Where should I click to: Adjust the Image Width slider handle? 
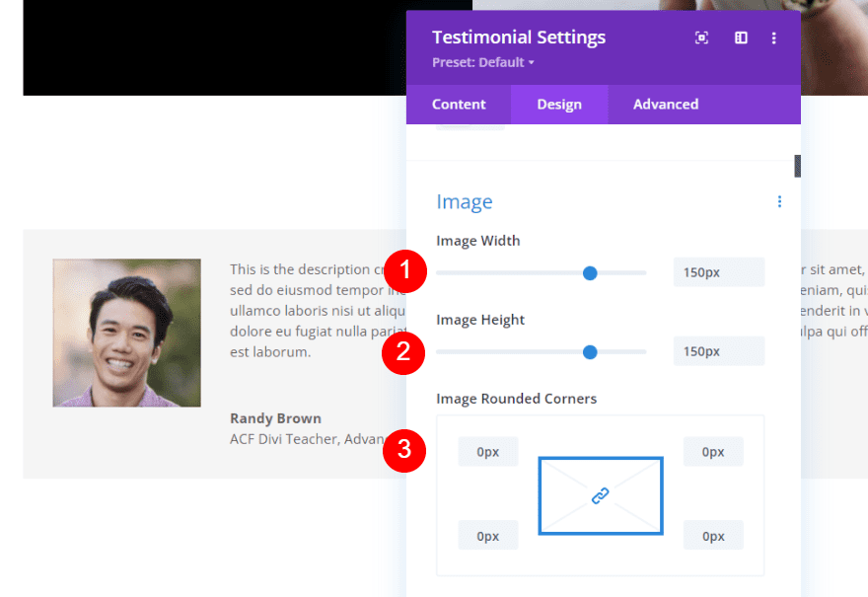click(x=589, y=273)
